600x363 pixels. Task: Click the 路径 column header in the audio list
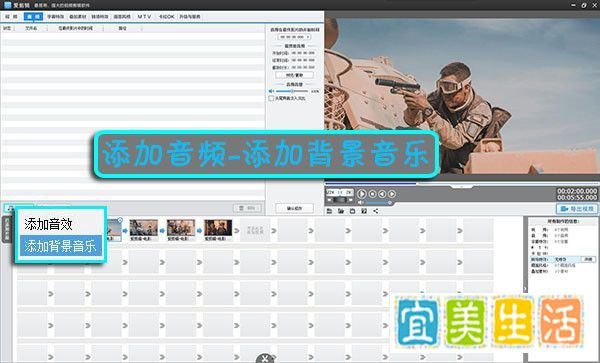coord(122,28)
